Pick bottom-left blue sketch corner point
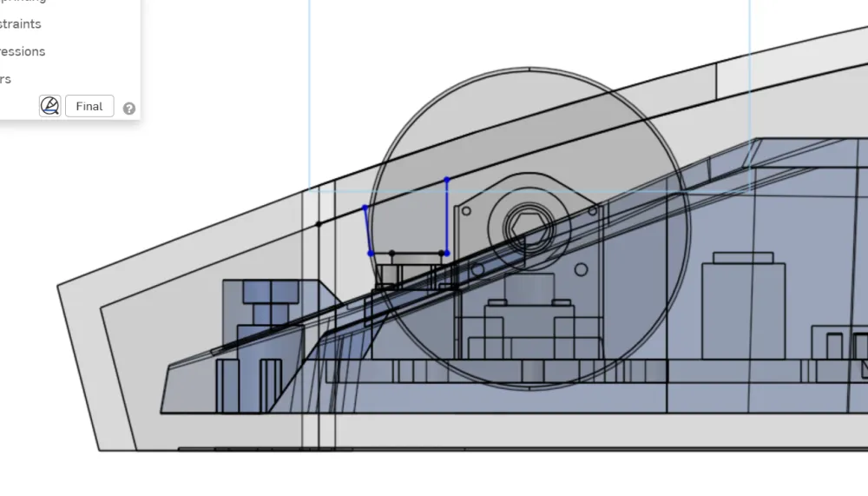 click(x=371, y=254)
